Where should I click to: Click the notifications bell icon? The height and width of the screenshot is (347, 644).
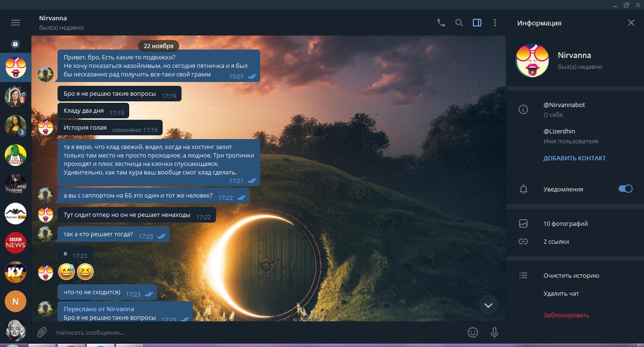523,189
